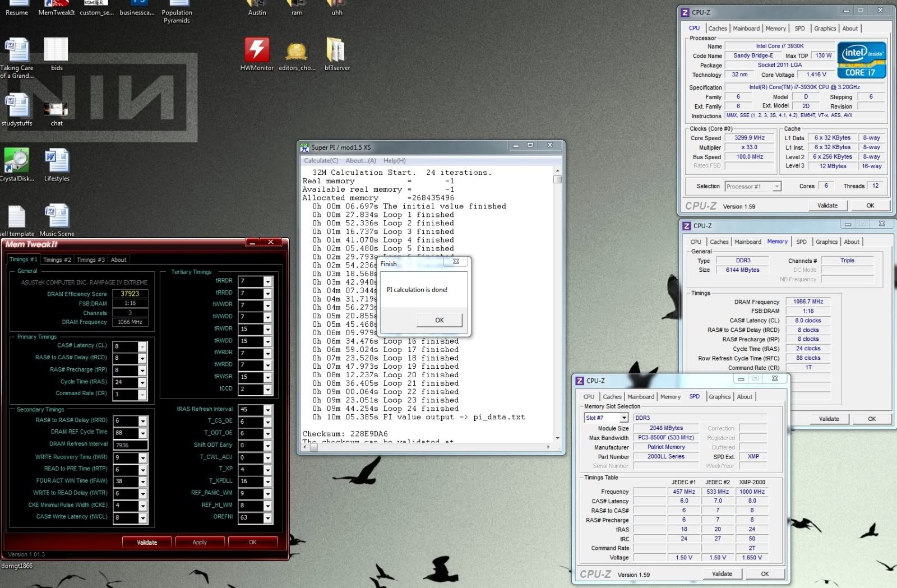Viewport: 897px width, 588px height.
Task: Click the DRAM Refresh Interval field
Action: coord(130,445)
